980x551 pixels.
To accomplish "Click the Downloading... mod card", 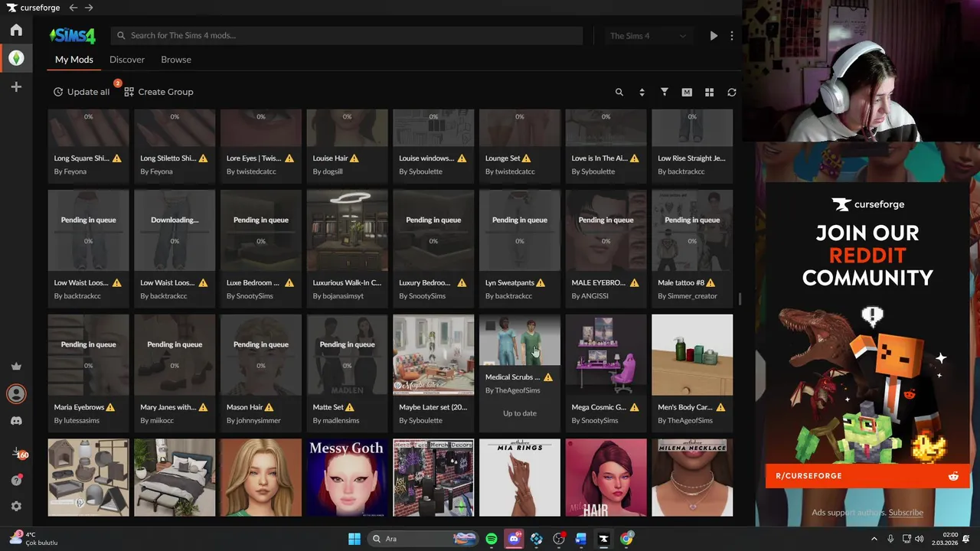I will point(175,247).
